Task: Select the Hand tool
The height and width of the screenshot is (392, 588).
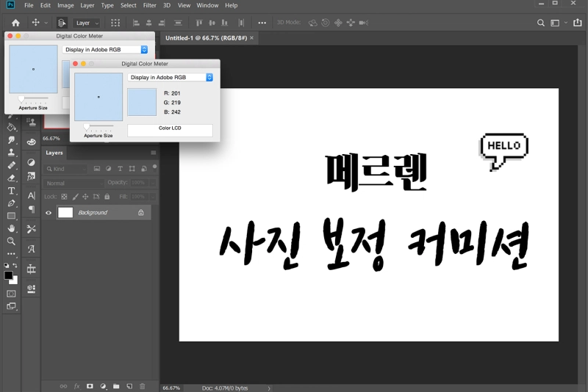Action: tap(11, 228)
